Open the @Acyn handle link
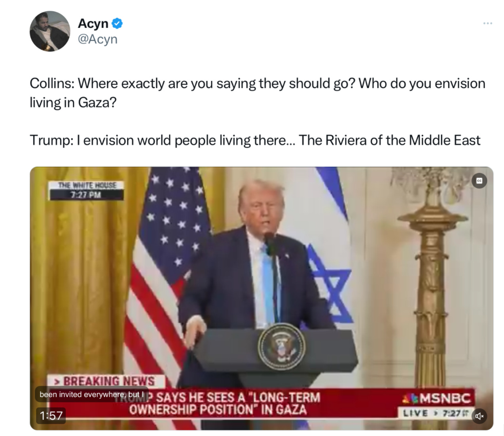The width and height of the screenshot is (504, 436). click(98, 39)
